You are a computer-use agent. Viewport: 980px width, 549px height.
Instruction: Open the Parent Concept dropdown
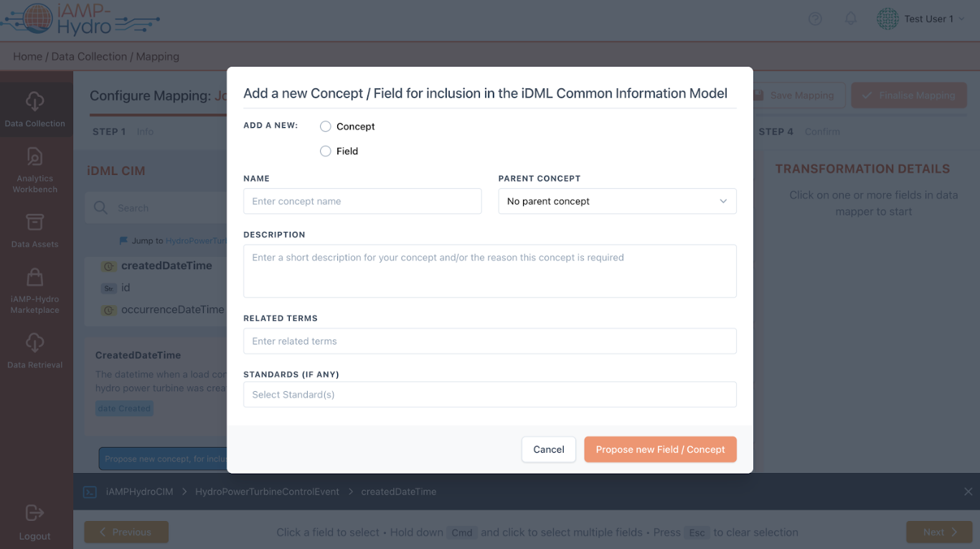click(x=617, y=202)
